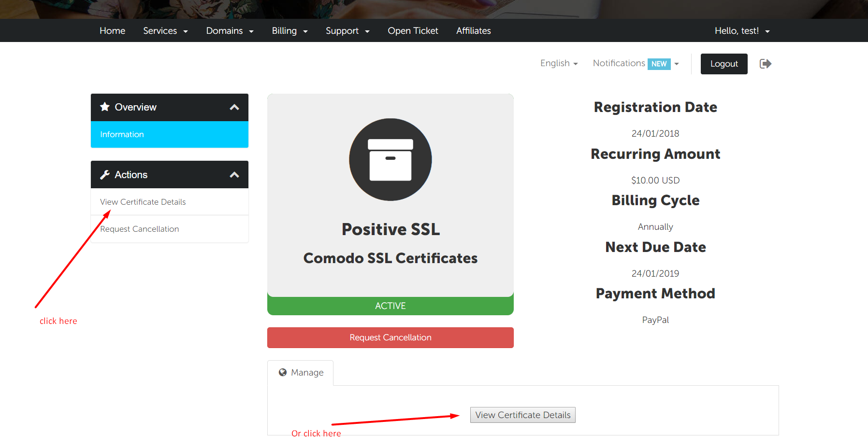Click View Certificate Details in Actions sidebar

[170, 202]
